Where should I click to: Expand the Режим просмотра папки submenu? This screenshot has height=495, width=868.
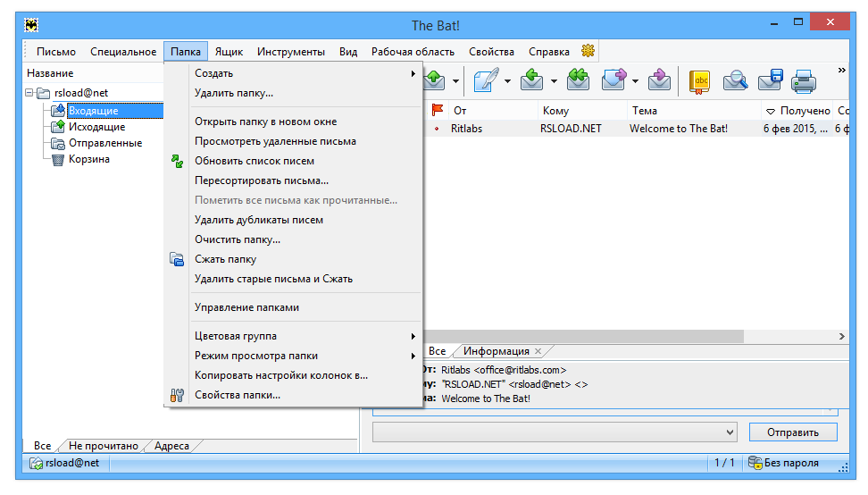coord(294,356)
